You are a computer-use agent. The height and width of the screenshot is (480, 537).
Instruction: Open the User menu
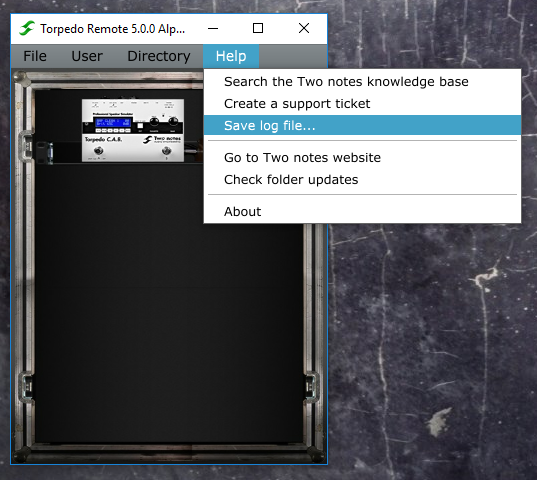click(x=87, y=56)
